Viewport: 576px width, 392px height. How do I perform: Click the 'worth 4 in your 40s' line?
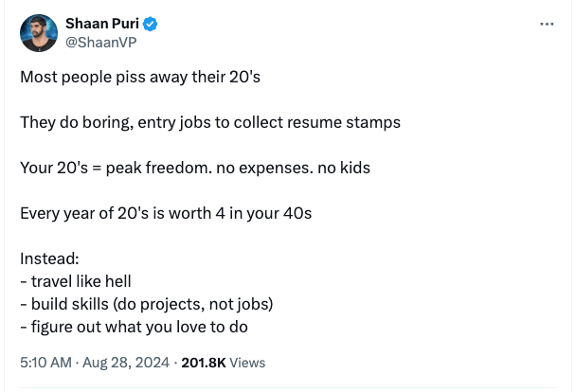(166, 213)
